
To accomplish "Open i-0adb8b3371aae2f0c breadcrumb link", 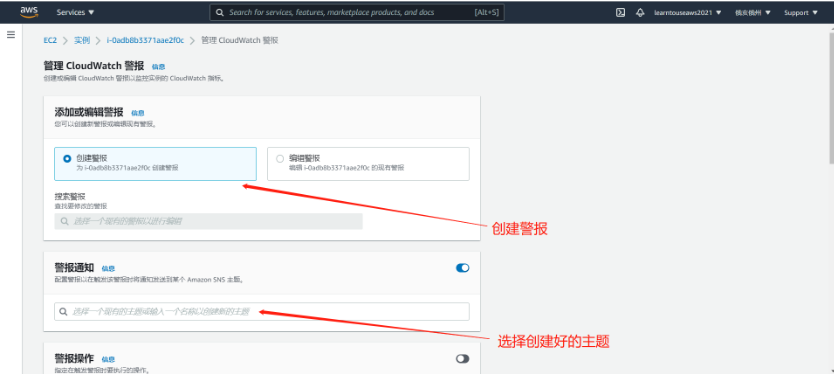I will coord(145,40).
